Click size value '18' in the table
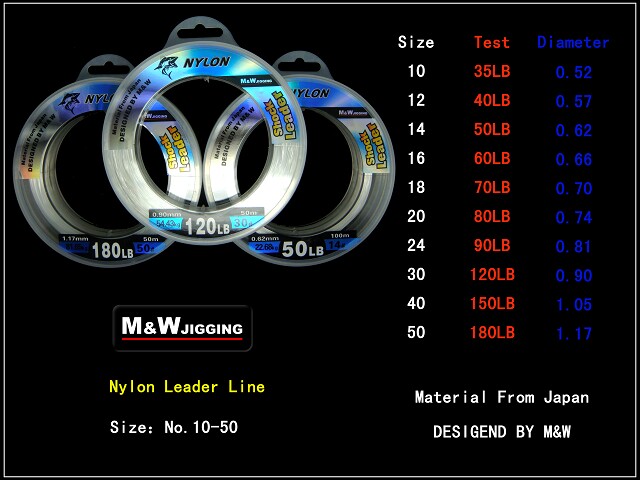 point(416,187)
